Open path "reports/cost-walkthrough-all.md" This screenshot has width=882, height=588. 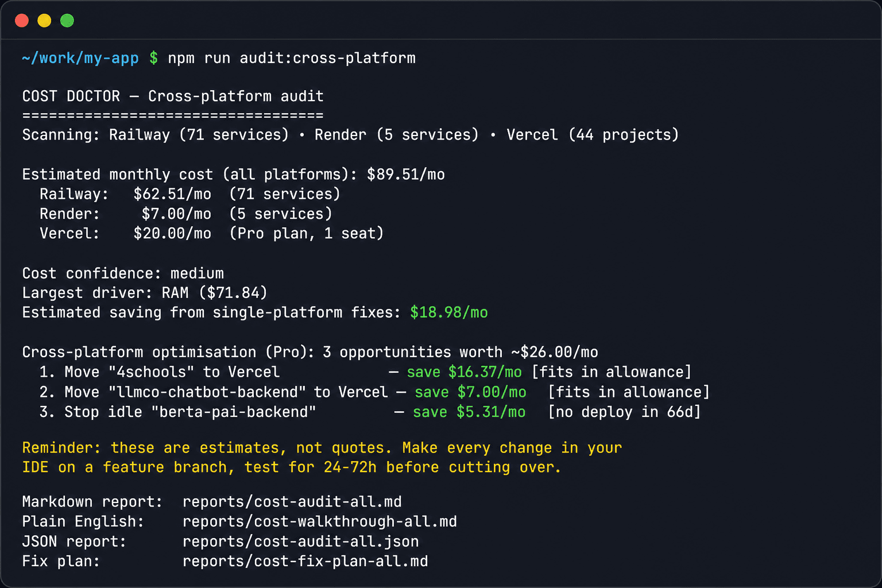[320, 521]
